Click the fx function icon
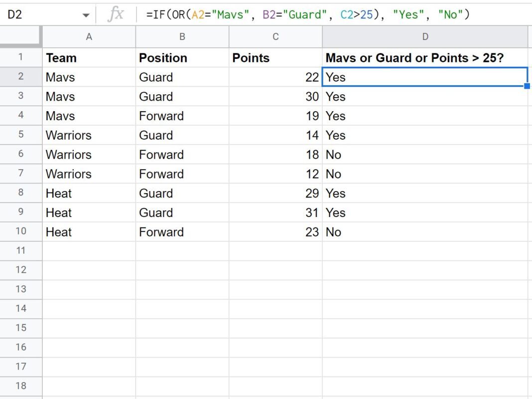The height and width of the screenshot is (399, 532). click(115, 14)
